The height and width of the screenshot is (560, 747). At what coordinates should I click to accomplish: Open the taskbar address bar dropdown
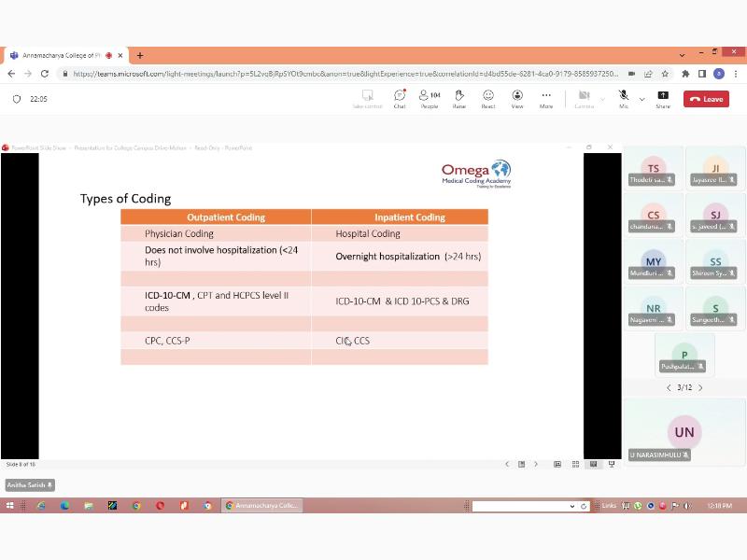(x=572, y=506)
